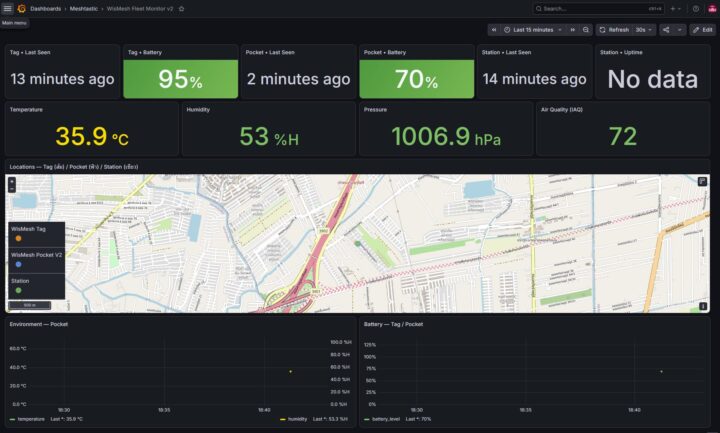Click the WisMesh Tag orange legend marker
Viewport: 720px width, 433px height.
[x=18, y=238]
